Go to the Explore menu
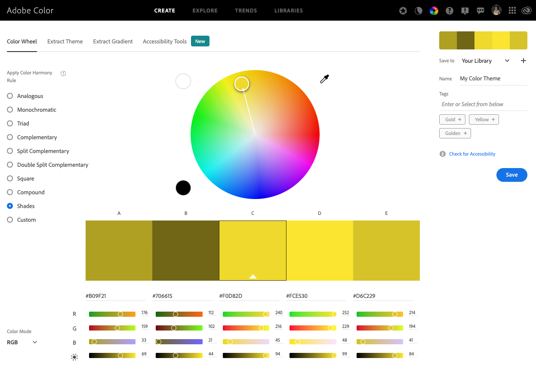Image resolution: width=536 pixels, height=392 pixels. (x=205, y=10)
